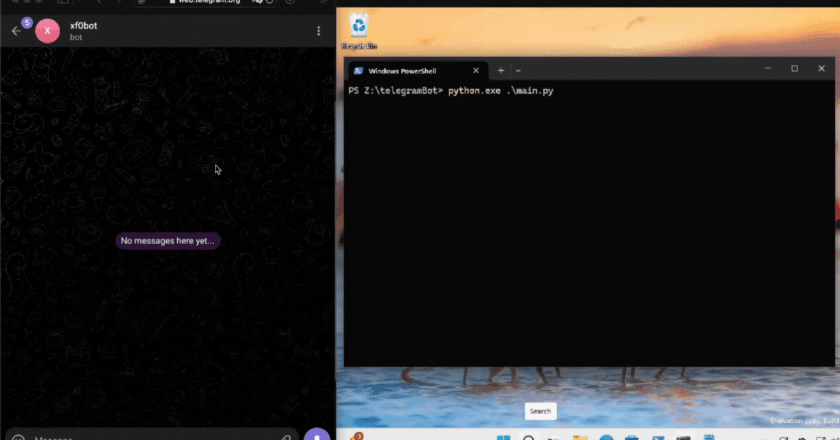Image resolution: width=840 pixels, height=440 pixels.
Task: Click the taskbar Search magnifier icon
Action: [x=528, y=437]
